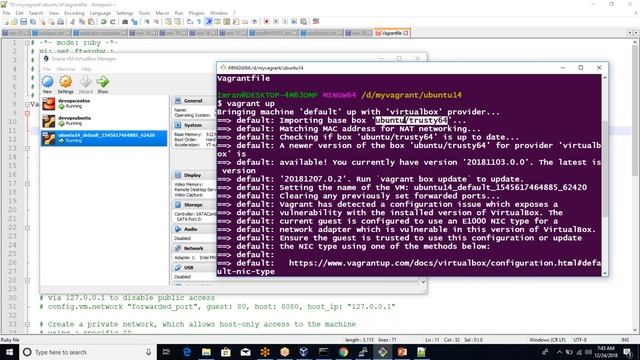Viewport: 640px width, 360px height.
Task: Open Notepad++ Macro menu
Action: [x=162, y=13]
